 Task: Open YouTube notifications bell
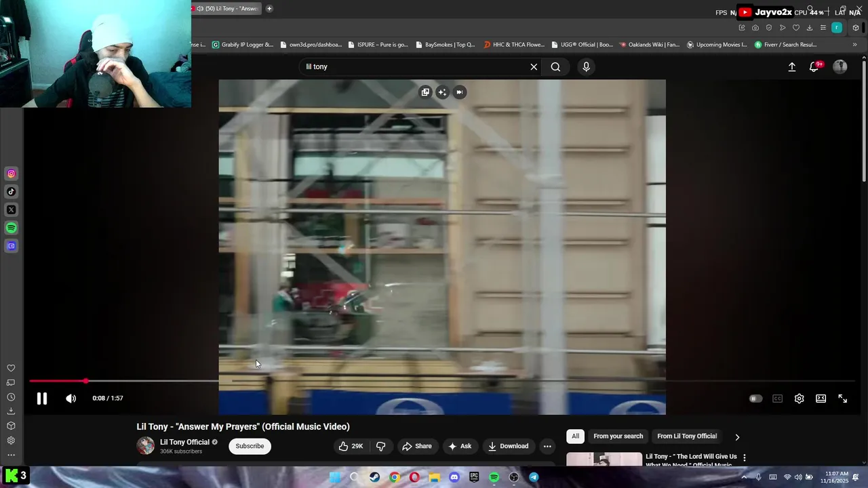tap(814, 66)
